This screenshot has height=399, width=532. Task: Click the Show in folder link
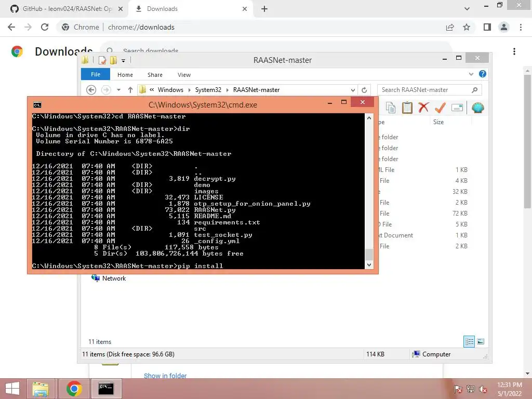click(x=165, y=375)
